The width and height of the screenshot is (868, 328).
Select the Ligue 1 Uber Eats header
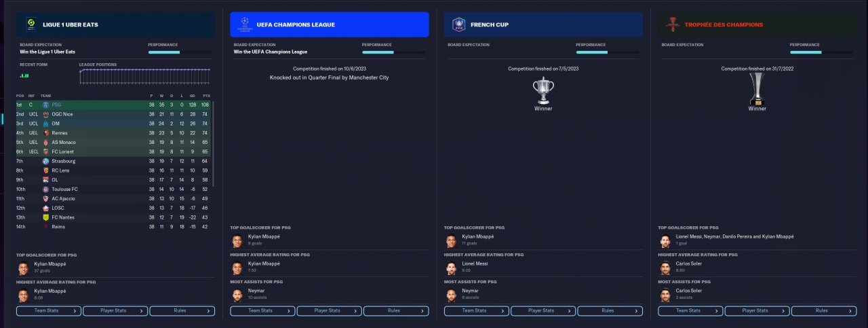coord(115,24)
